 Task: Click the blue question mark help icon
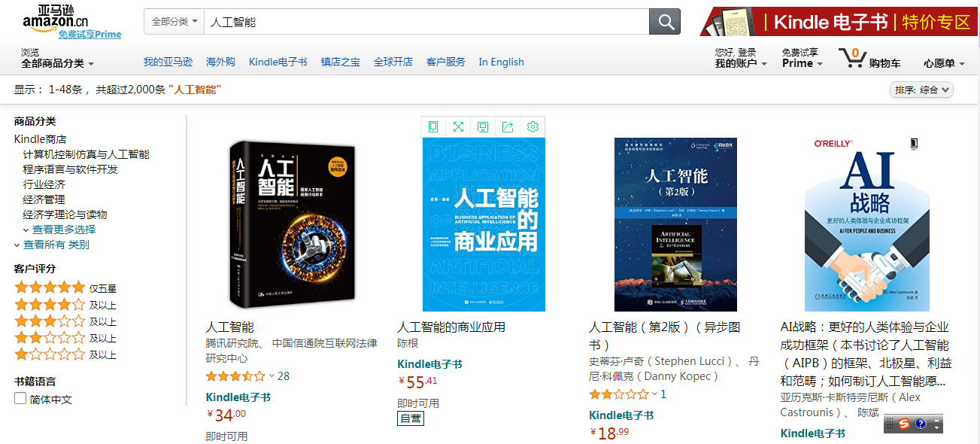pos(921,424)
